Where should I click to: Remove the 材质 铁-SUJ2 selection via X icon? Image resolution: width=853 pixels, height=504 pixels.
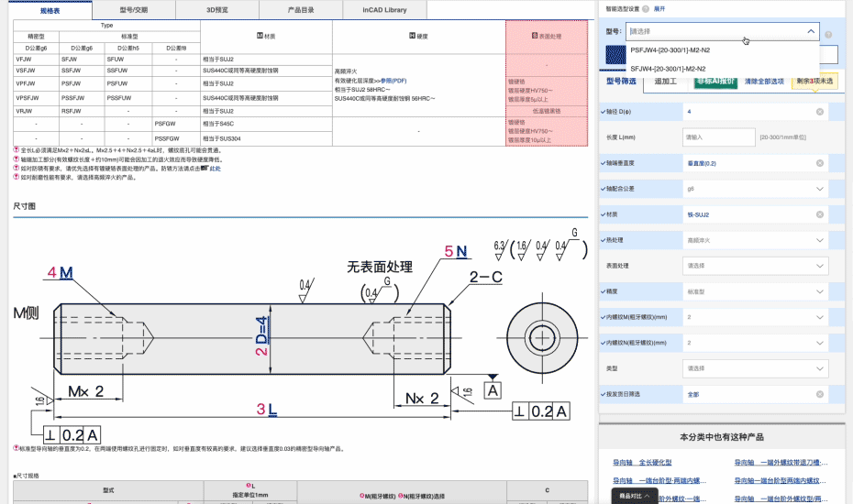[820, 214]
